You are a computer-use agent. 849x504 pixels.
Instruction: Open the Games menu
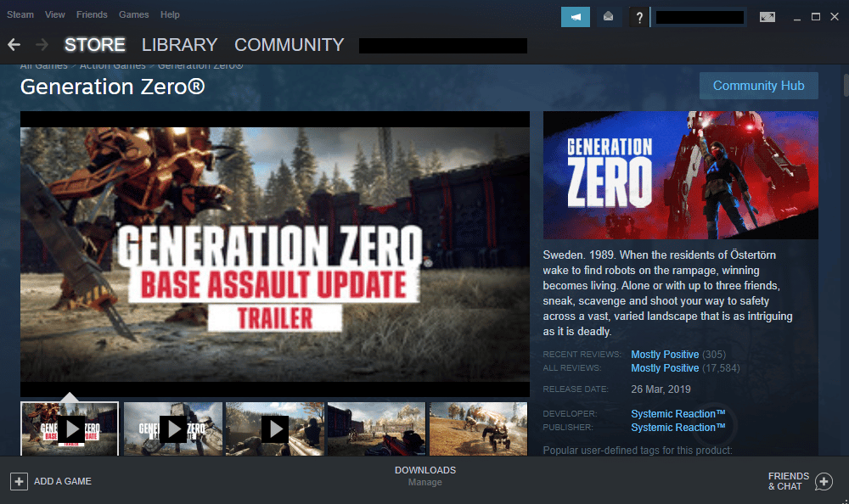coord(134,14)
